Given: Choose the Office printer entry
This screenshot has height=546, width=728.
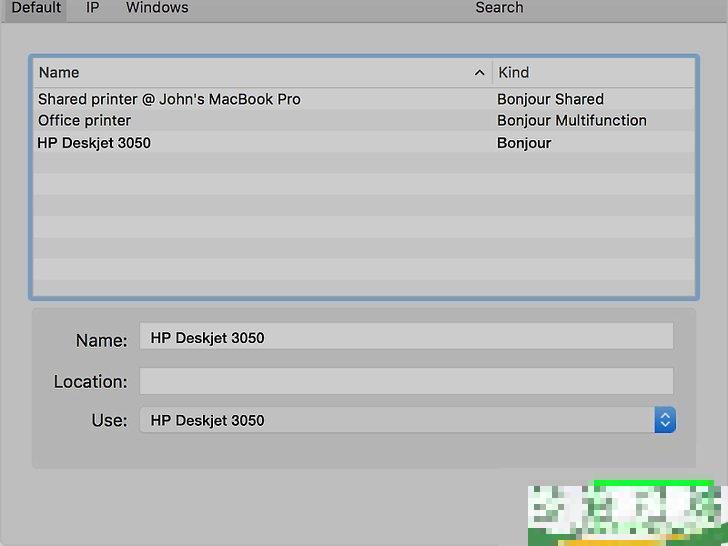Looking at the screenshot, I should [84, 120].
